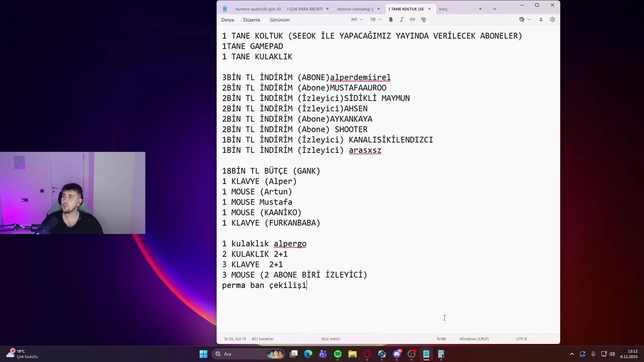The image size is (644, 362).
Task: Click unsaved dot on 'ebonun inamadığı' tab
Action: 378,9
